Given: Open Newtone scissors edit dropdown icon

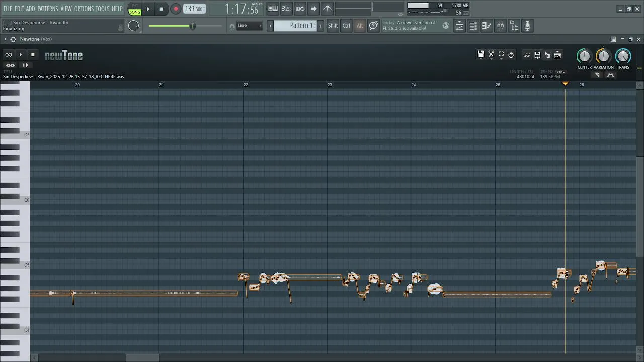Looking at the screenshot, I should 491,55.
